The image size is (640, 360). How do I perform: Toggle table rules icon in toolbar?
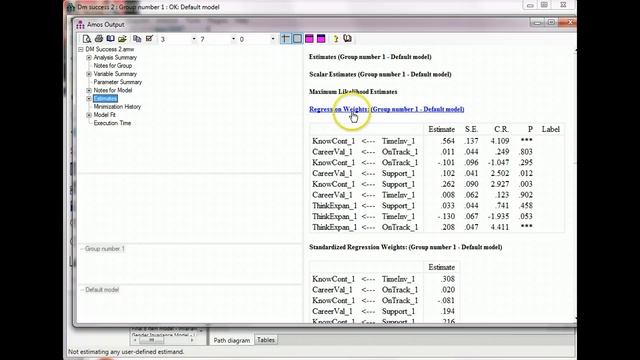point(285,39)
